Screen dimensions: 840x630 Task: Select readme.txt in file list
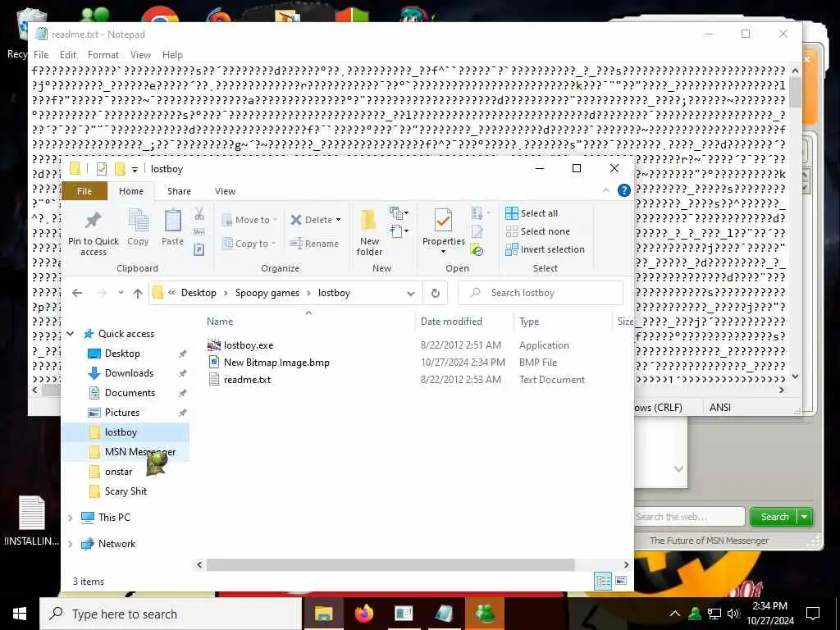247,380
